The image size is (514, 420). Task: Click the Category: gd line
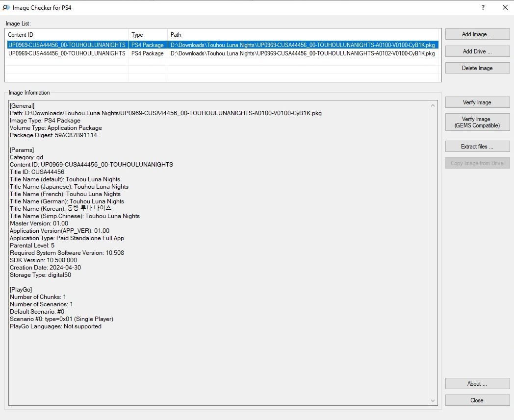click(26, 157)
